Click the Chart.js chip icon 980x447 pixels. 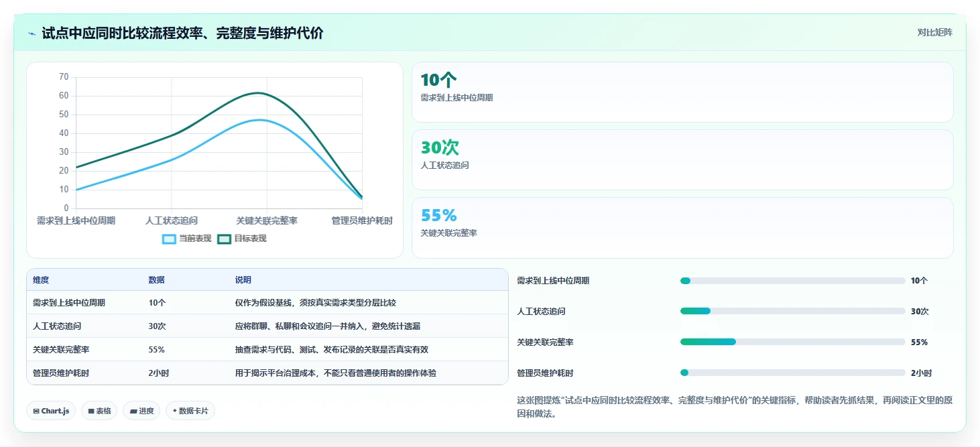[x=36, y=411]
